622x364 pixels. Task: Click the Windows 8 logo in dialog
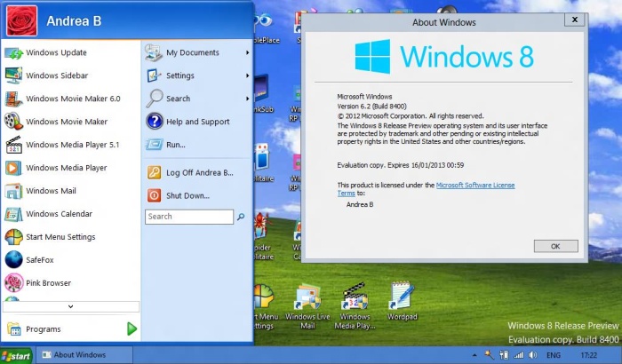[444, 57]
